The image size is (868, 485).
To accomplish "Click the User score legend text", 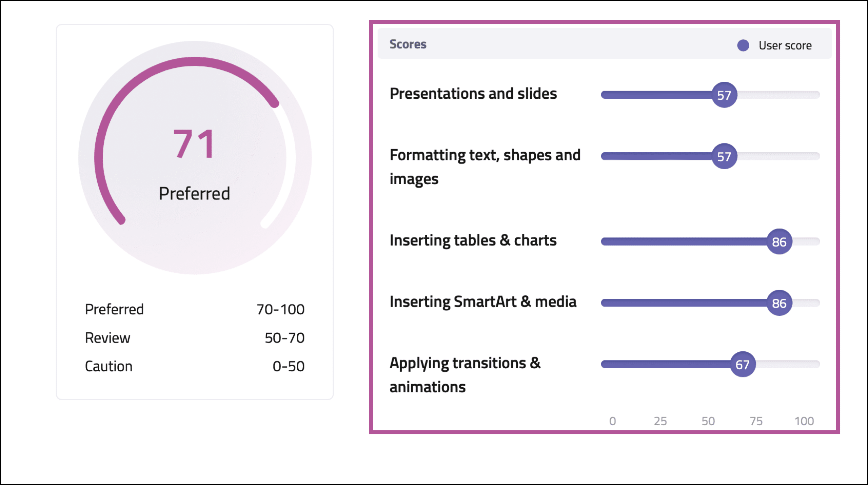I will click(785, 45).
